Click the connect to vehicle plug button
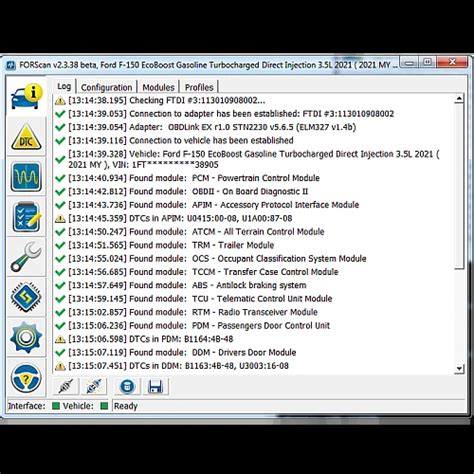Screen dimensions: 474x474 [x=66, y=387]
